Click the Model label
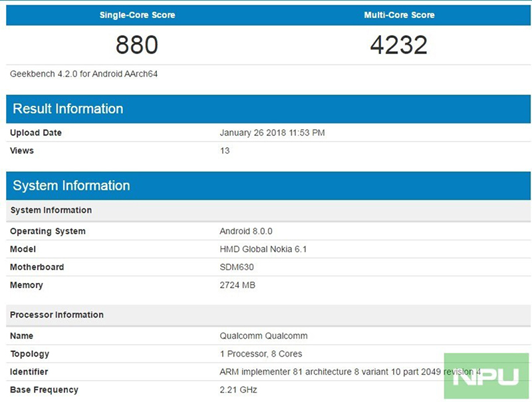 23,249
